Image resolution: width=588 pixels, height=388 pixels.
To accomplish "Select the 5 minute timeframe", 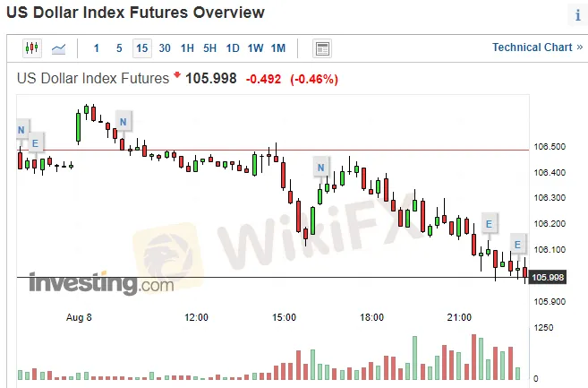I will [x=119, y=48].
